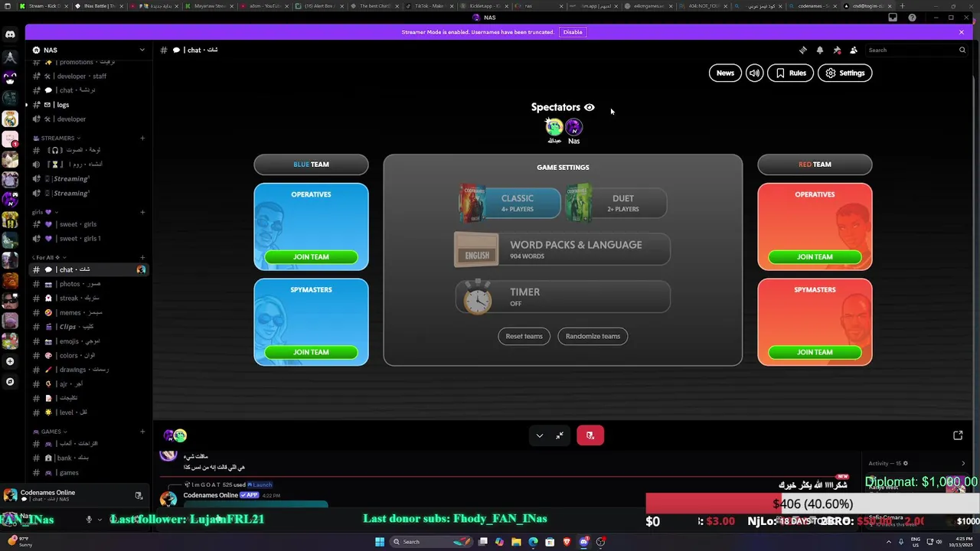Screen dimensions: 980x551
Task: Open Codenames Settings gear button
Action: (x=845, y=73)
